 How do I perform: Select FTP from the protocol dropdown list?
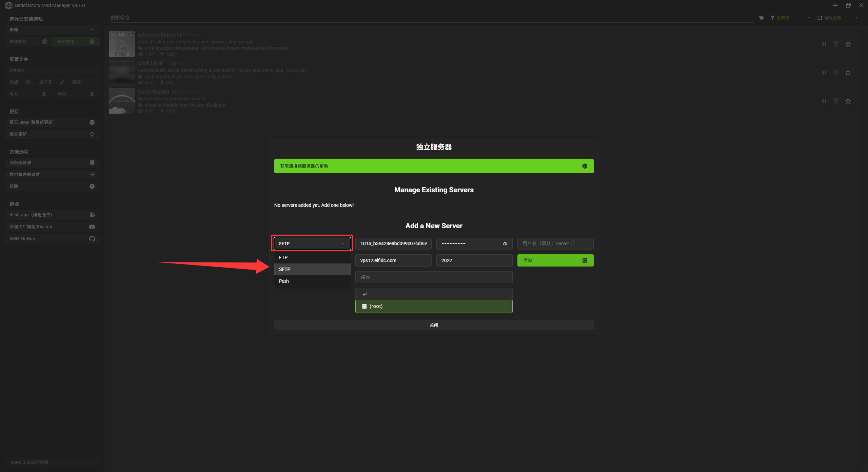(x=312, y=257)
